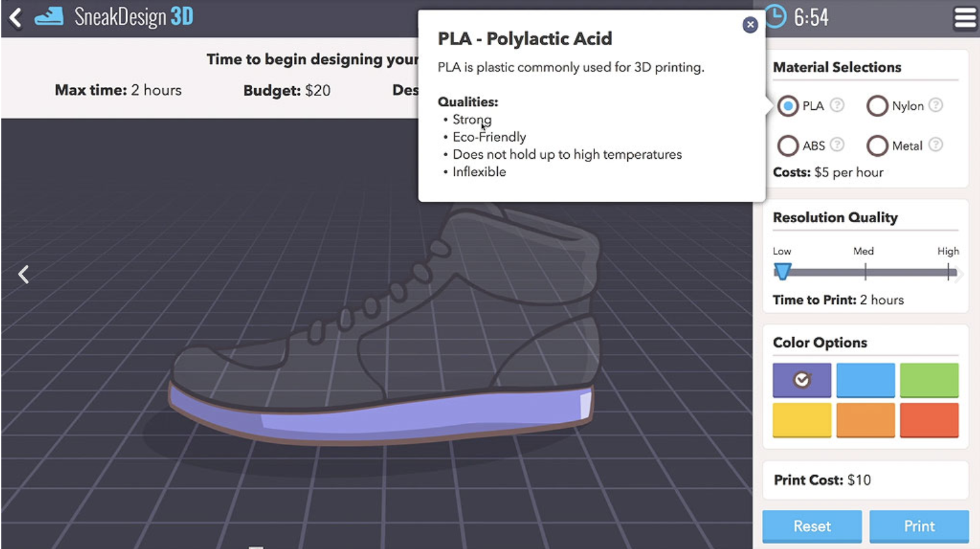Viewport: 980px width, 549px height.
Task: Click the 6:54 timer readout
Action: 811,18
